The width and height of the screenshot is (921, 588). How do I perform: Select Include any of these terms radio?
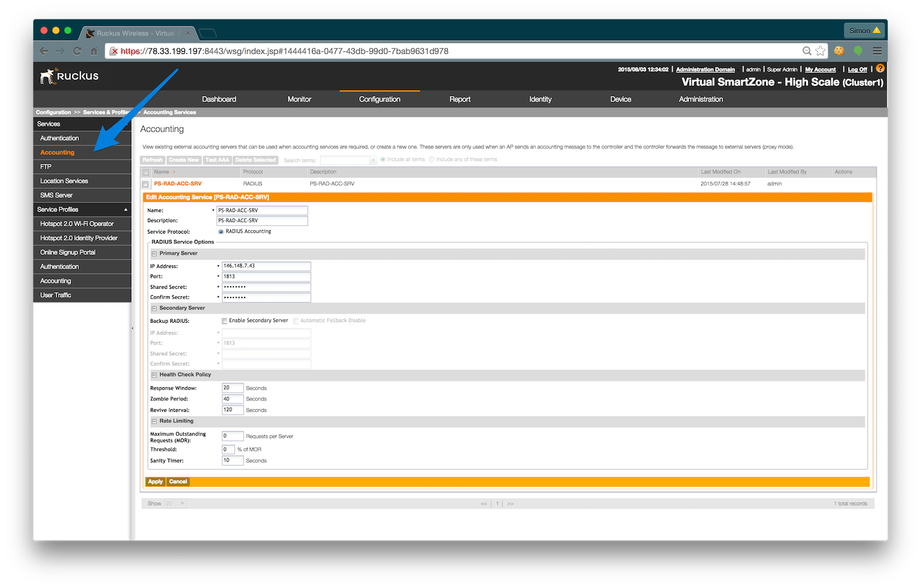(432, 159)
